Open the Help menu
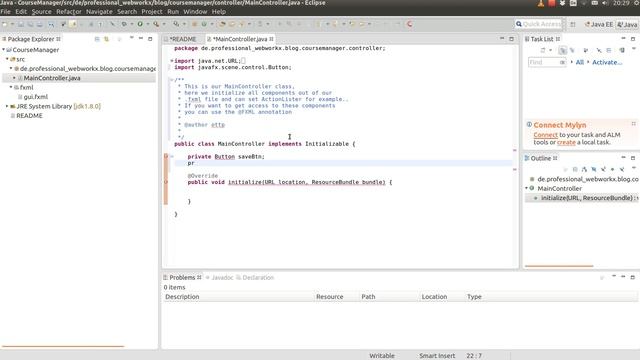 point(219,11)
